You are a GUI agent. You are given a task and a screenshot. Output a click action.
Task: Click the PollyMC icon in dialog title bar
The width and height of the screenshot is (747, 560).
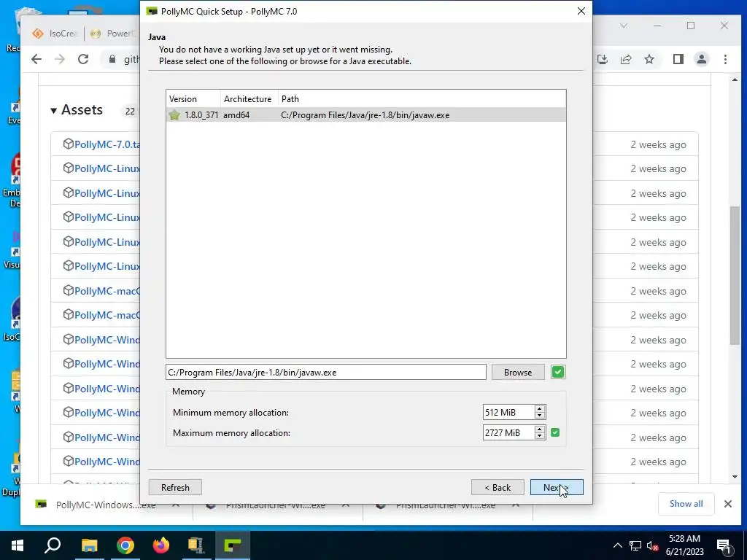click(152, 11)
